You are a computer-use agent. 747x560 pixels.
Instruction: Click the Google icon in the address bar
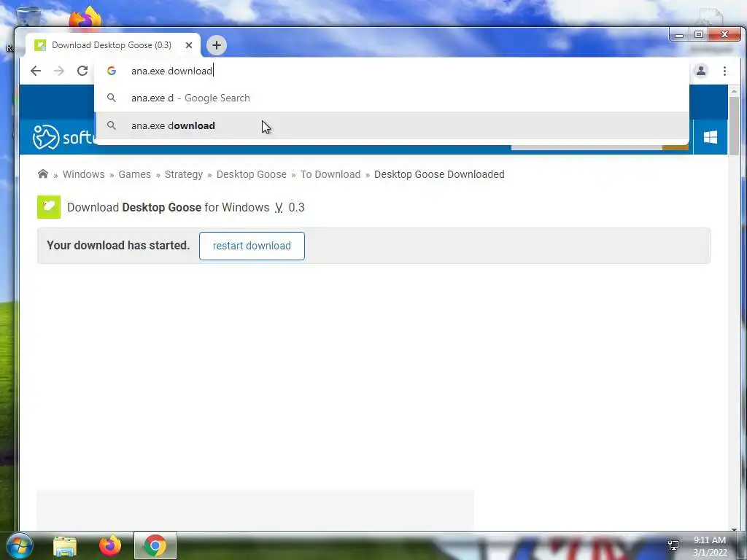(112, 71)
